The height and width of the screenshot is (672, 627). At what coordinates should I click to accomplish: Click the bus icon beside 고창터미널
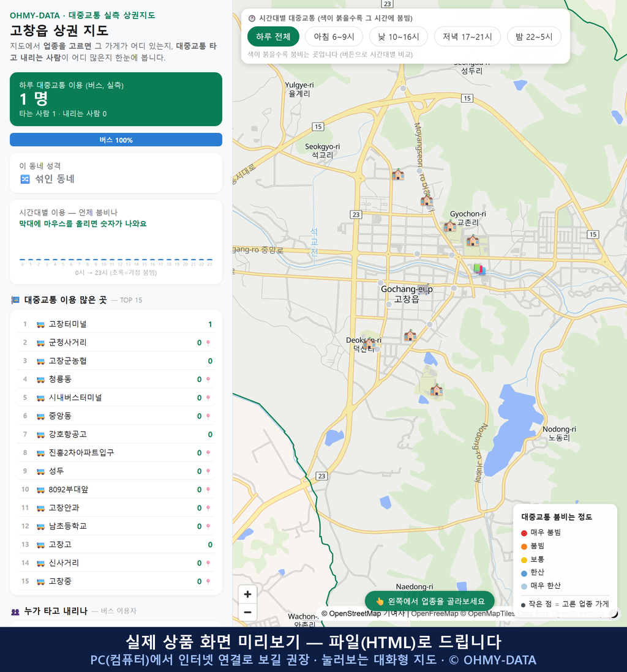coord(41,325)
